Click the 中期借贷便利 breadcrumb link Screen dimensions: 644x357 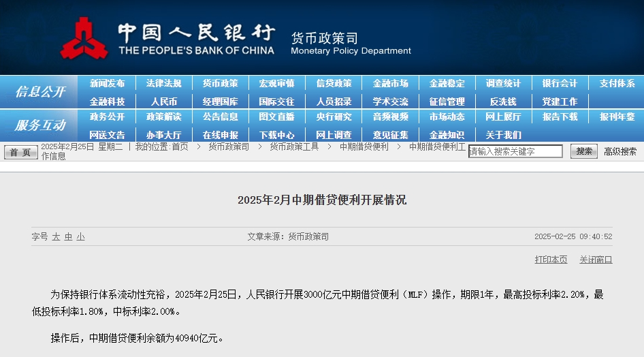click(x=364, y=146)
